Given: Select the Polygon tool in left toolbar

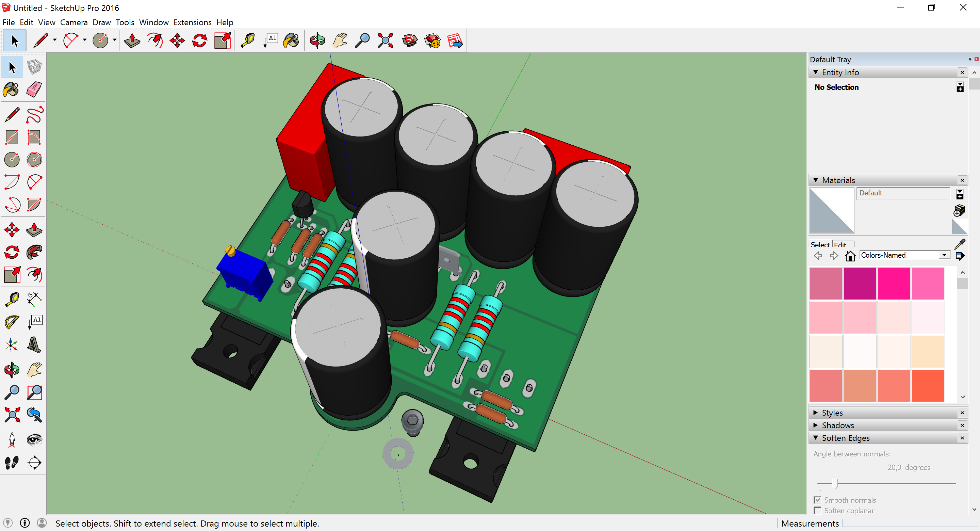Looking at the screenshot, I should (x=34, y=160).
